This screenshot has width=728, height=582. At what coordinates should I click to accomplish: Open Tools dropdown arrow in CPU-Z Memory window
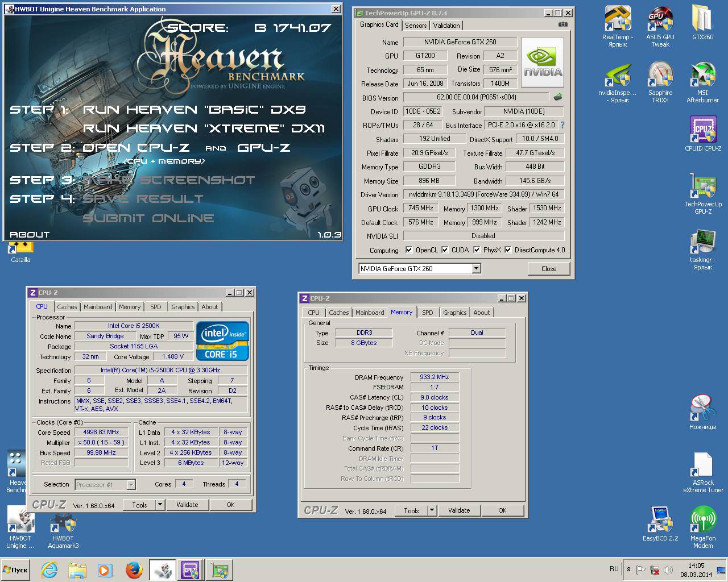(432, 510)
